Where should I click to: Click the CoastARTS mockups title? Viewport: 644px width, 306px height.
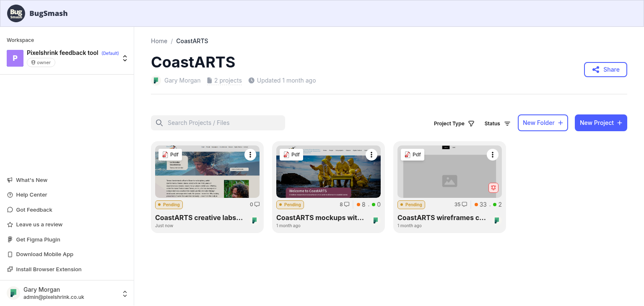(320, 218)
